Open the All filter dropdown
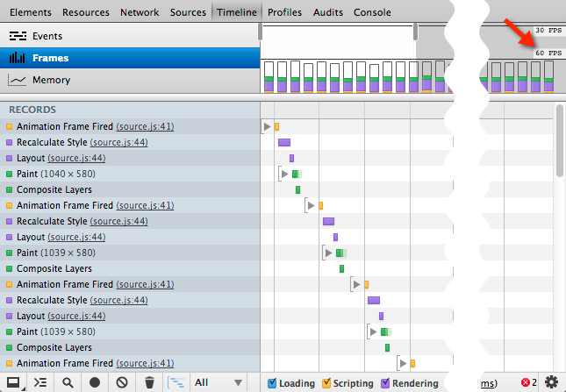 pos(218,382)
